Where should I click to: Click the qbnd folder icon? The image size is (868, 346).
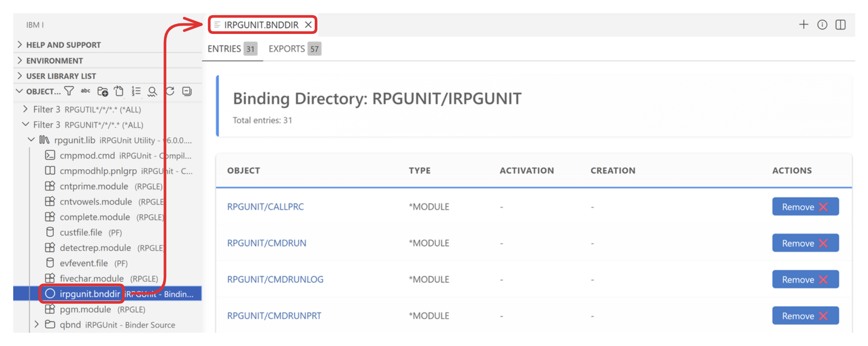[x=50, y=324]
